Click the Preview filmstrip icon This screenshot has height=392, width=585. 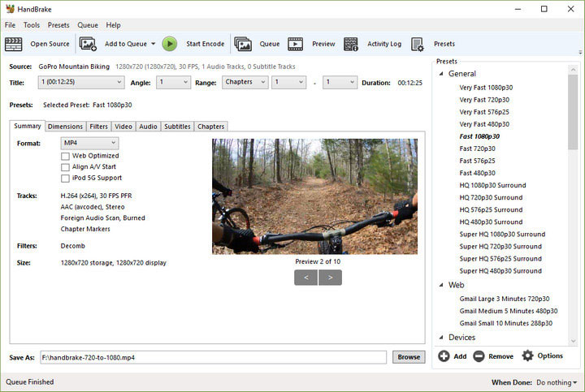point(295,44)
